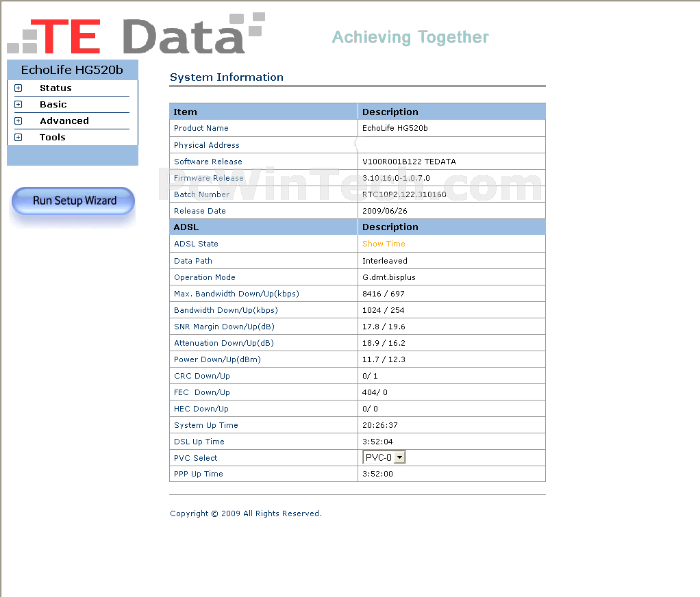This screenshot has width=700, height=597.
Task: Click PPP up time 3:52:00
Action: (377, 474)
